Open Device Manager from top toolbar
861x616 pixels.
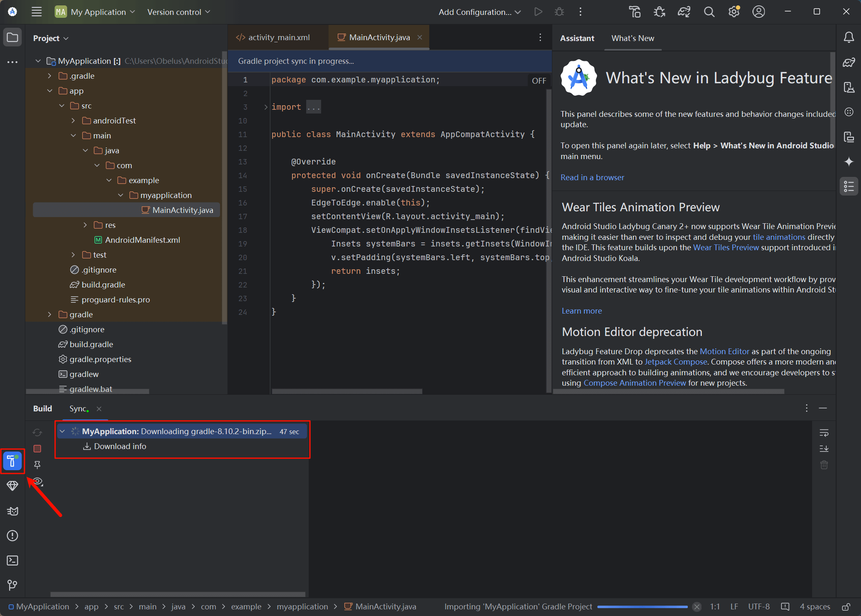(635, 12)
